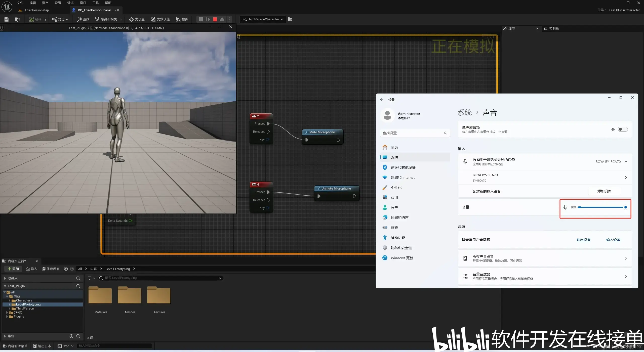
Task: Toggle mono audio switch on
Action: pos(623,129)
